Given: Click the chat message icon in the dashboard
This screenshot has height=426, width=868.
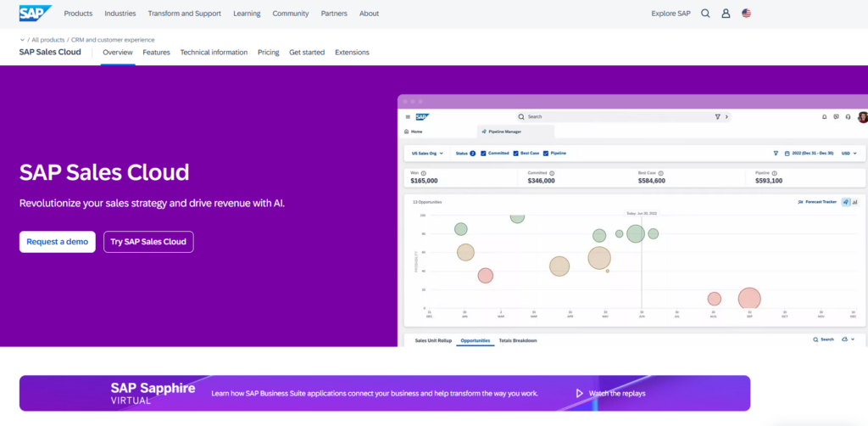Looking at the screenshot, I should point(837,117).
